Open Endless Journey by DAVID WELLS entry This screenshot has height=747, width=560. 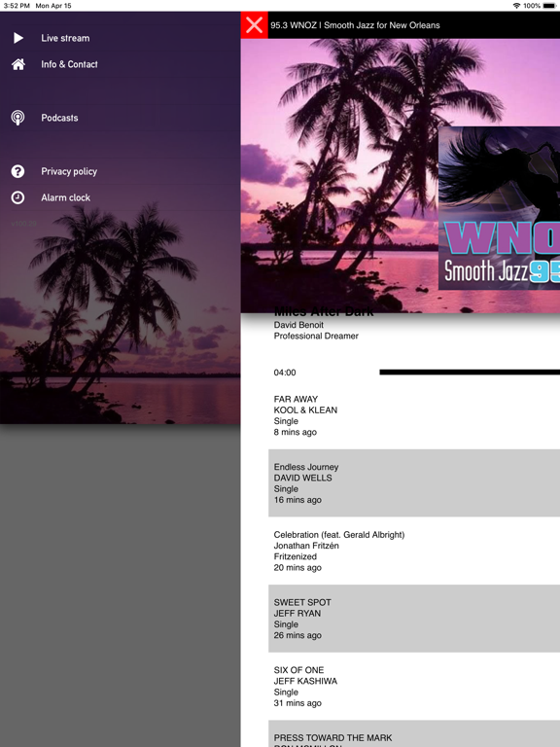414,483
